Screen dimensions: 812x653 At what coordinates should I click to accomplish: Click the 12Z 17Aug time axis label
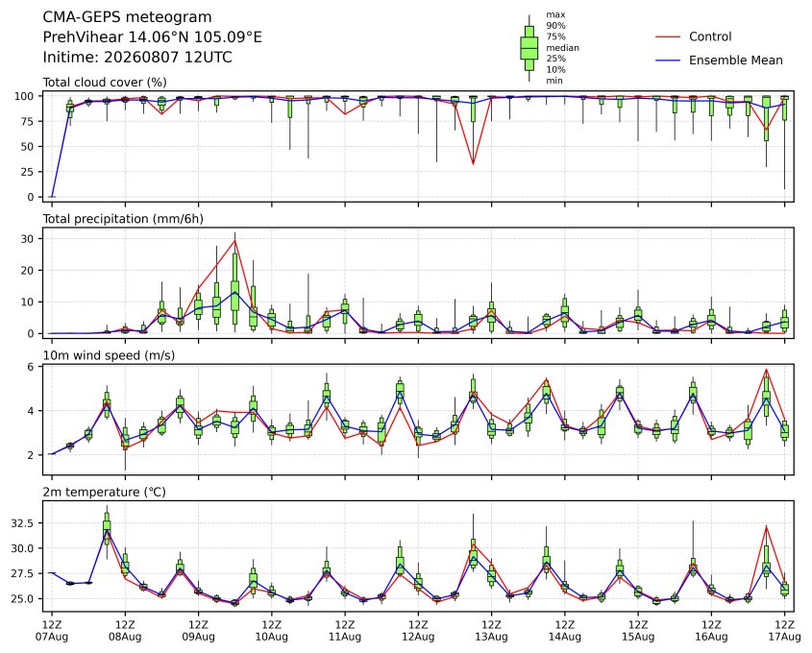784,630
